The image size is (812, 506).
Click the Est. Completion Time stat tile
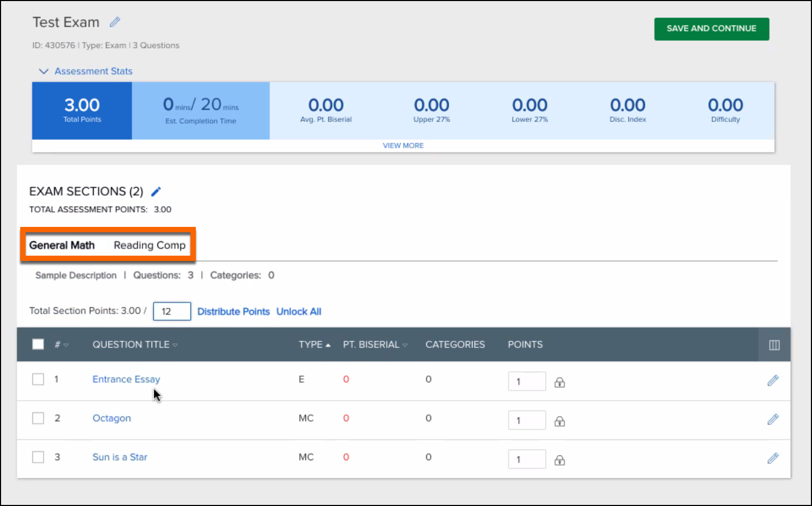point(201,111)
